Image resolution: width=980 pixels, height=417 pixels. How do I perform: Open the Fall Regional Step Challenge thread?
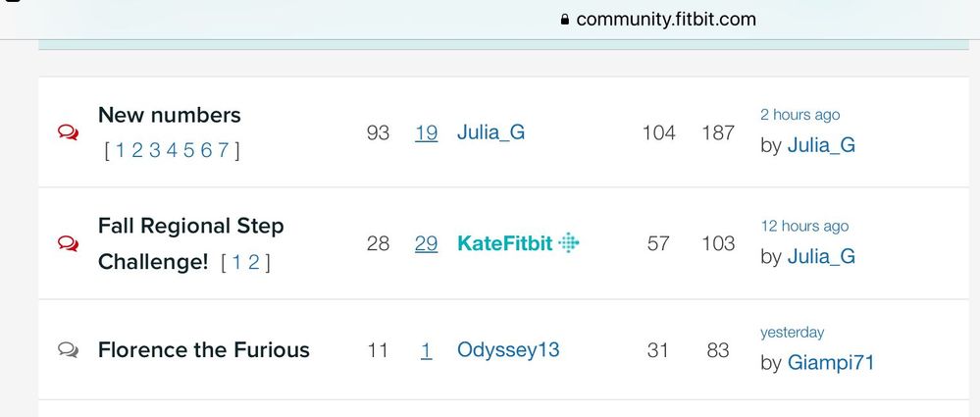[x=190, y=243]
